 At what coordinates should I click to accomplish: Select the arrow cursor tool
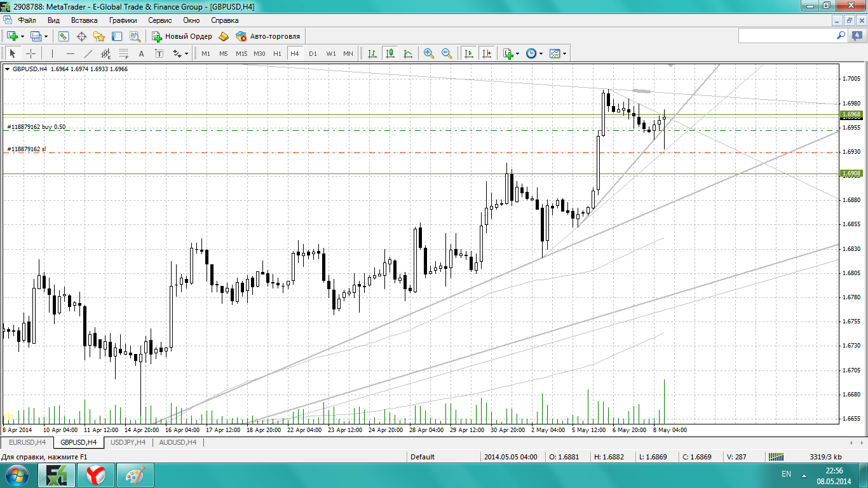(12, 53)
